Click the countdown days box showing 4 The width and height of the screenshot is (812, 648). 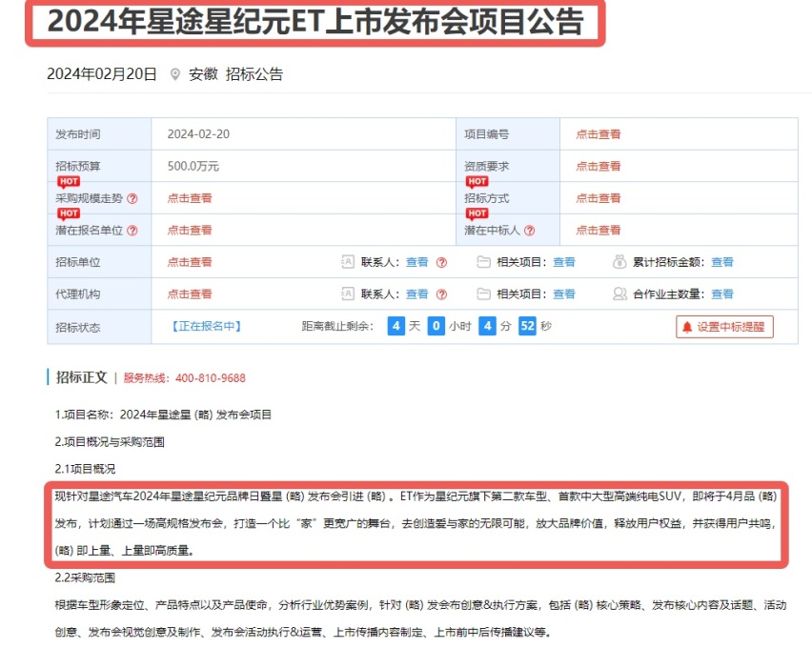(396, 326)
